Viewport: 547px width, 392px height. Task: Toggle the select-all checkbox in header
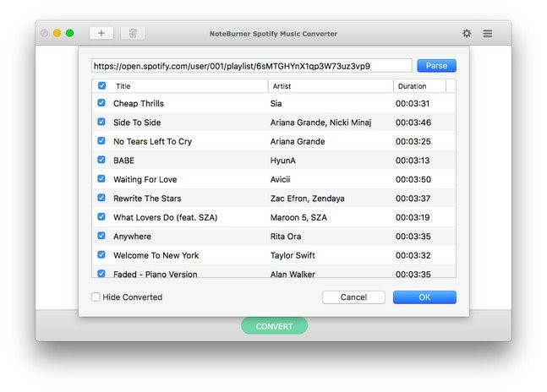click(102, 85)
